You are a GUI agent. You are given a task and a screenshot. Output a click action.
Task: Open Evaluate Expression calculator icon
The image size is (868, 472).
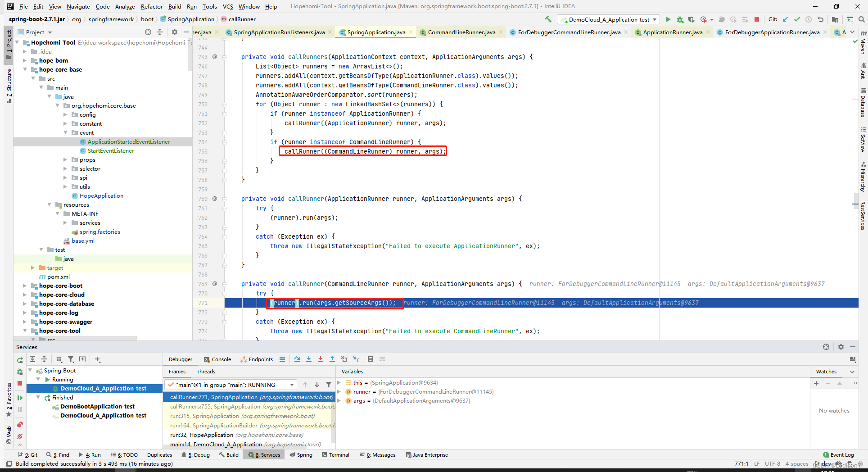click(x=371, y=359)
